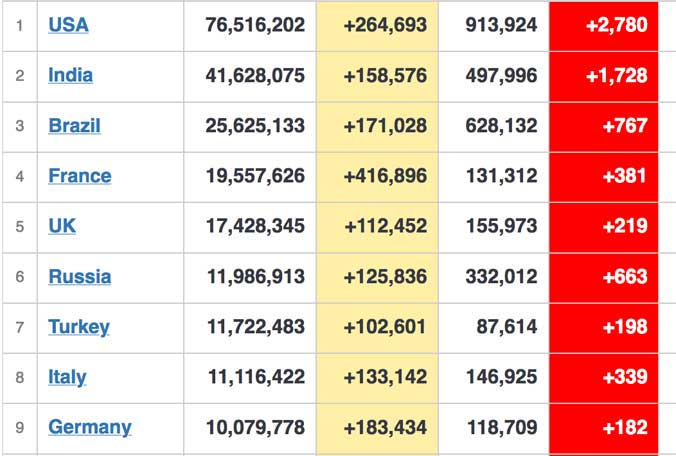
Task: Click rank number 9 in Germany row
Action: point(20,428)
